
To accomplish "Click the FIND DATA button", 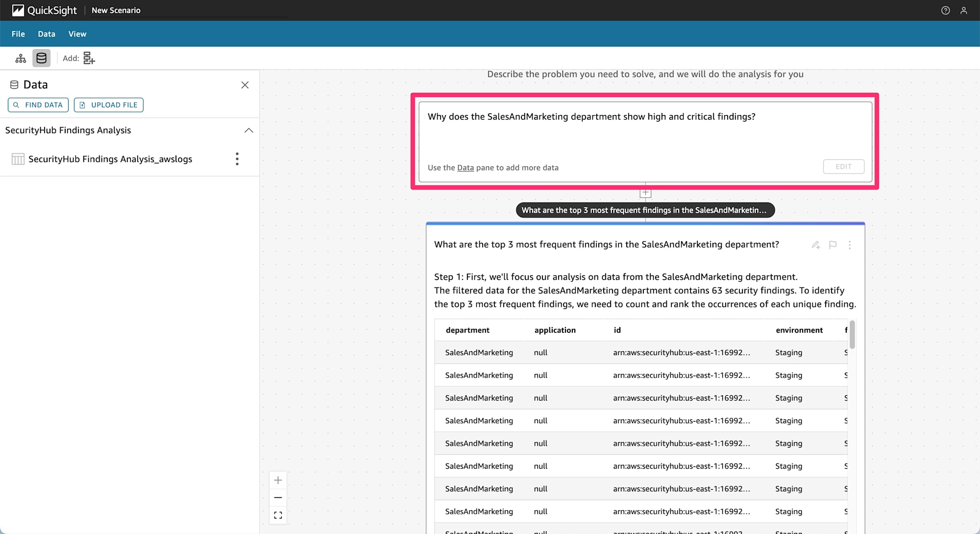I will click(x=38, y=105).
